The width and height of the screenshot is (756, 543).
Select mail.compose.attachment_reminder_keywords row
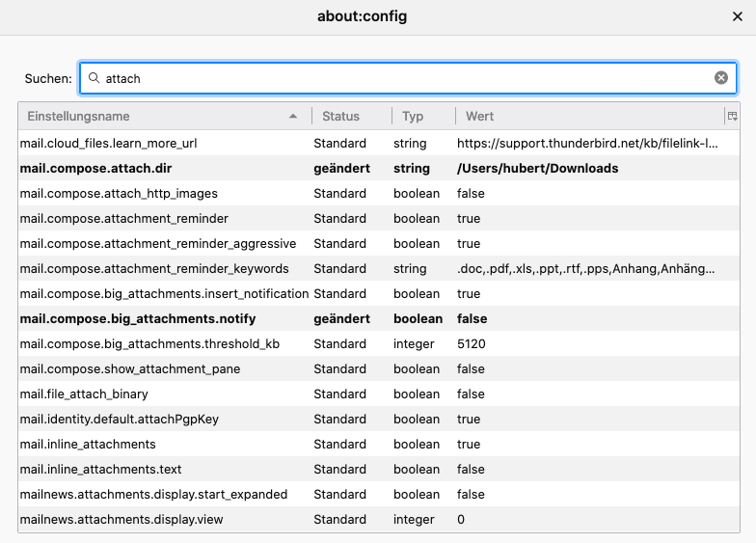tap(154, 268)
